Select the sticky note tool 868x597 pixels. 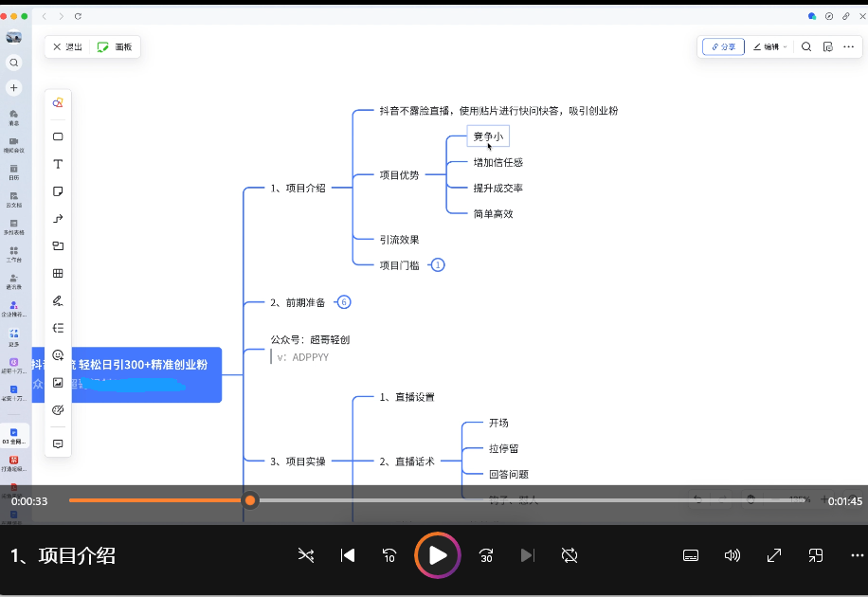coord(58,191)
